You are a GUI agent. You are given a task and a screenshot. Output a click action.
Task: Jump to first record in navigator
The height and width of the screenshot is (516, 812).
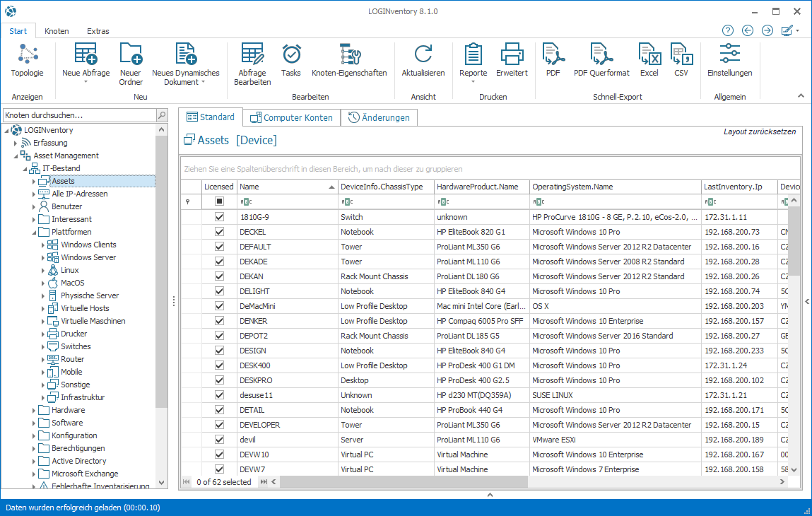coord(186,482)
